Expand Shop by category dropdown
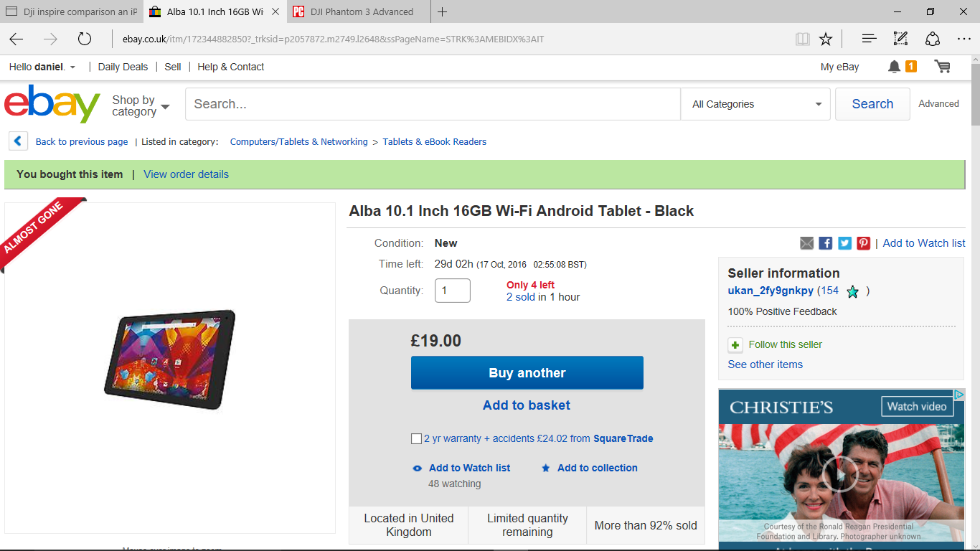The image size is (980, 551). (x=141, y=105)
